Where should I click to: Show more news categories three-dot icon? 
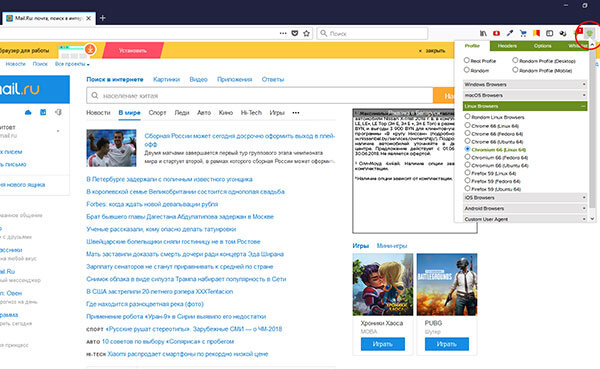point(296,113)
